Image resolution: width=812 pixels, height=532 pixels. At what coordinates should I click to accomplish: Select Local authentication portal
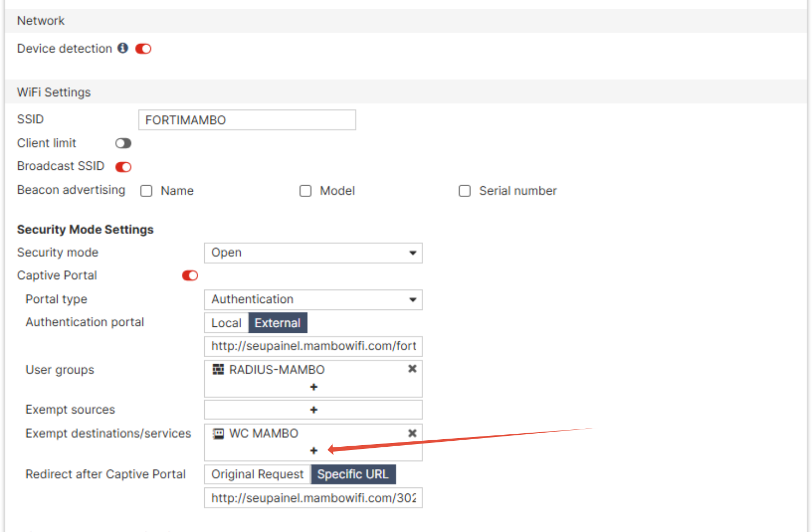click(x=226, y=323)
